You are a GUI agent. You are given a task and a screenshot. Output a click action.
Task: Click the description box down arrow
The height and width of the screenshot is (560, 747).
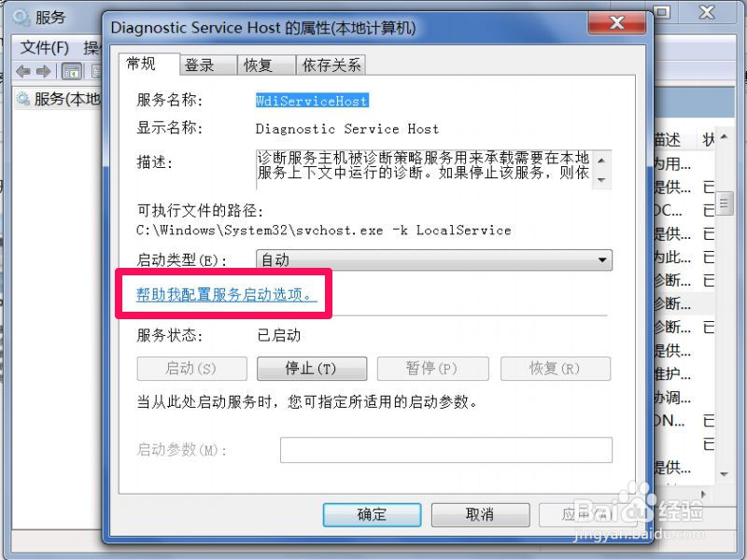point(601,180)
